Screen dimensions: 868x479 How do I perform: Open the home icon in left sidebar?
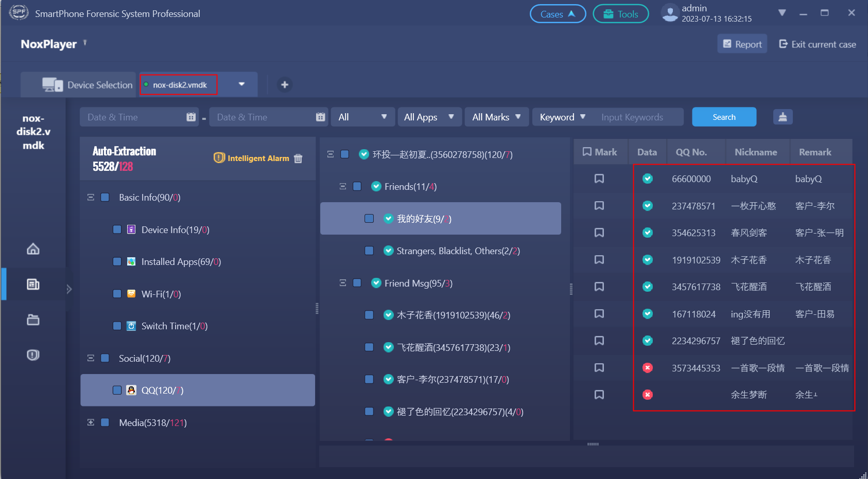33,249
